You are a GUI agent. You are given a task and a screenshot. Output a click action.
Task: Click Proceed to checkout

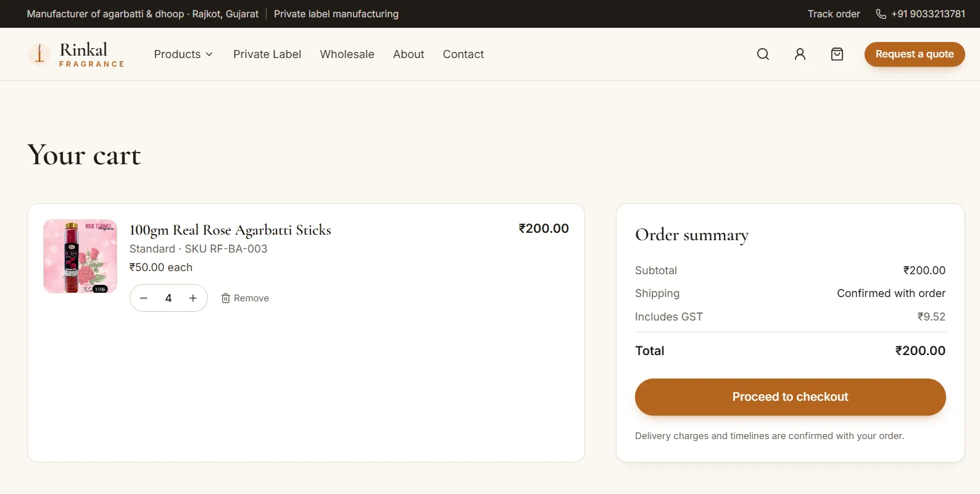click(790, 397)
